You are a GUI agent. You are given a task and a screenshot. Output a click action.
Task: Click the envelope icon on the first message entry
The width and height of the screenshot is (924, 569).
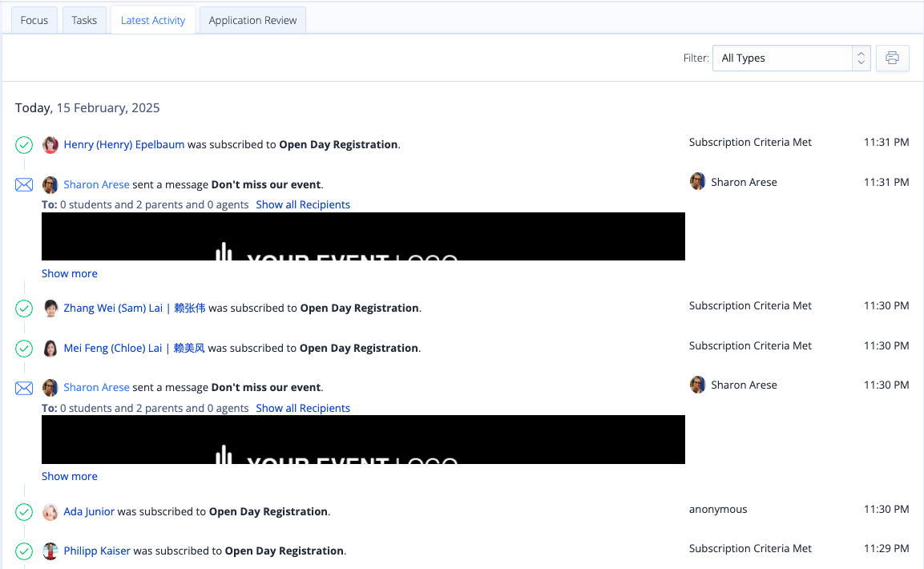(x=23, y=184)
